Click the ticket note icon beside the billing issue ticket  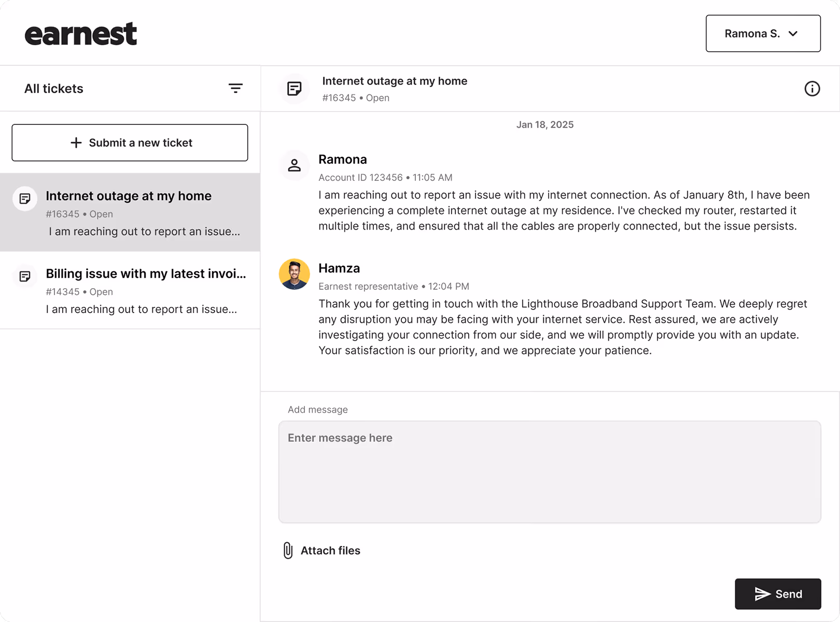24,276
